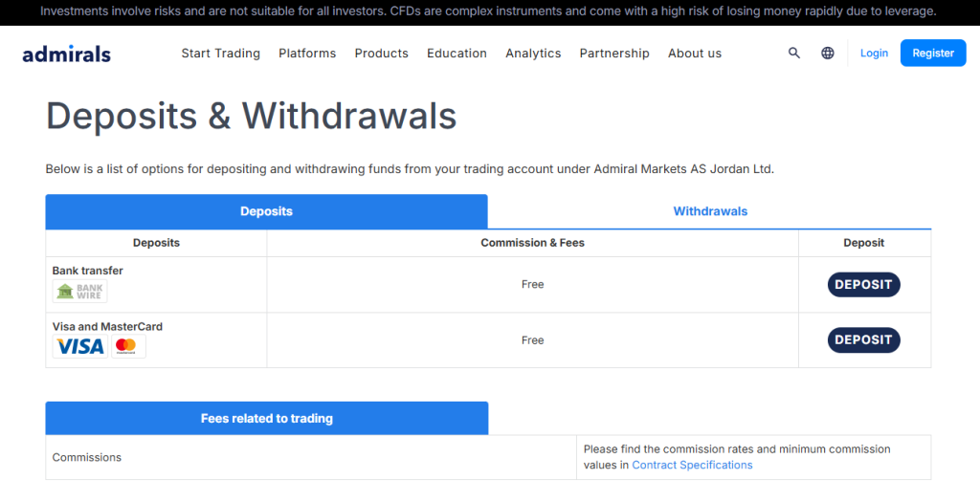This screenshot has width=980, height=502.
Task: Click the risk warning banner text
Action: pos(488,11)
